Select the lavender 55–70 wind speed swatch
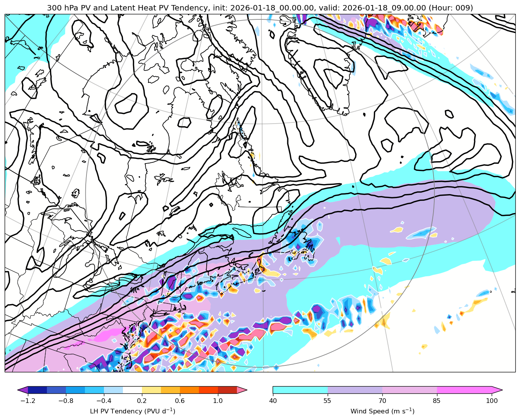 (355, 390)
